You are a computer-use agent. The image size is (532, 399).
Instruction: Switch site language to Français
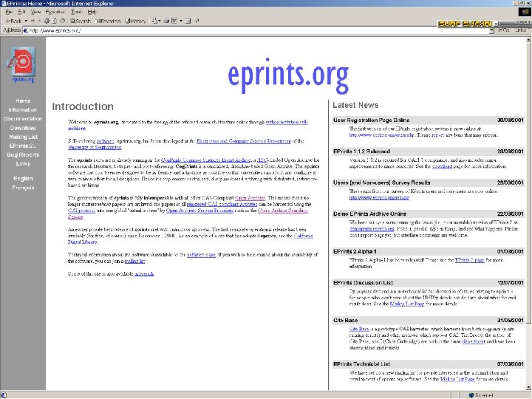pyautogui.click(x=23, y=188)
